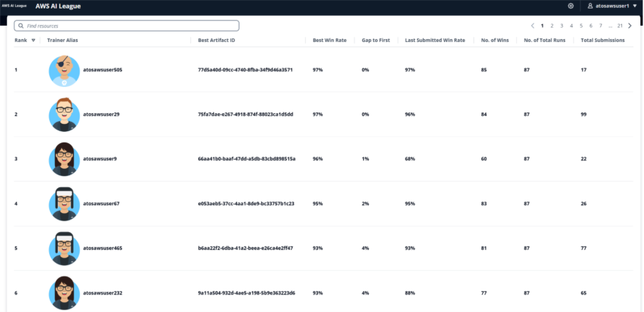
Task: Click the search magnifier icon
Action: pyautogui.click(x=21, y=26)
